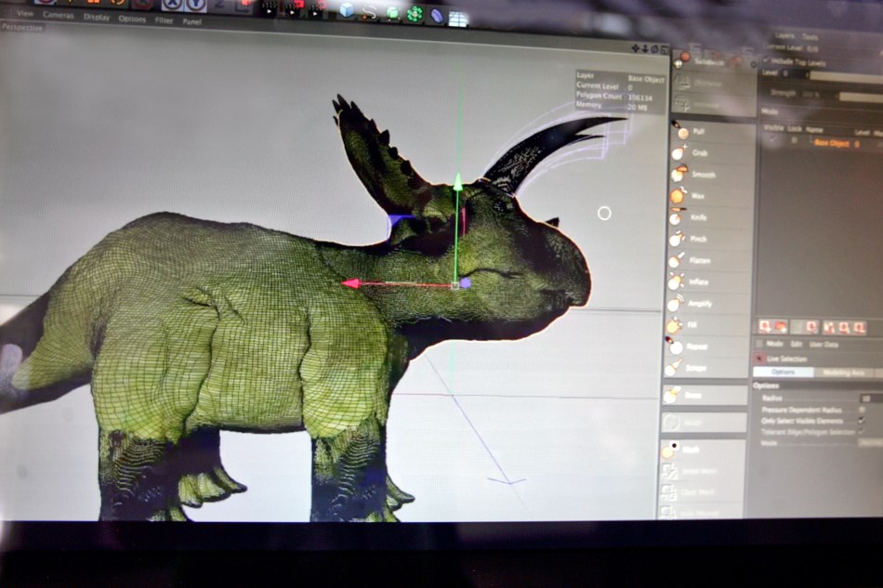Click the Radius value input field
This screenshot has height=588, width=883.
869,398
